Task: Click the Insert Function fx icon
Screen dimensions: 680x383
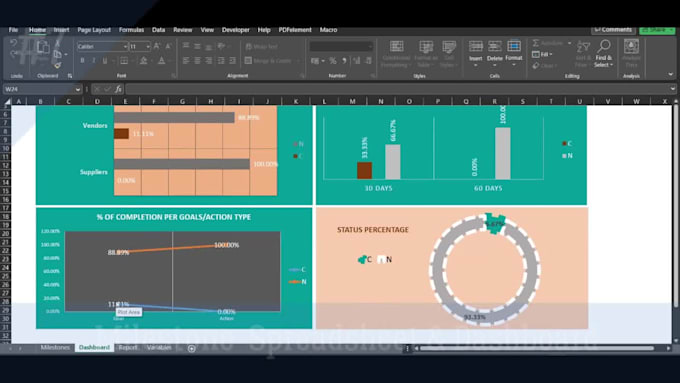Action: [x=118, y=89]
